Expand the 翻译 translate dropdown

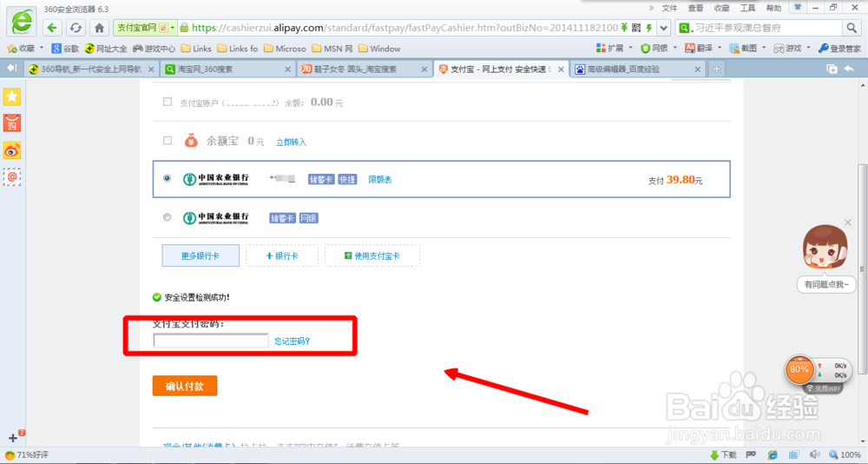720,49
